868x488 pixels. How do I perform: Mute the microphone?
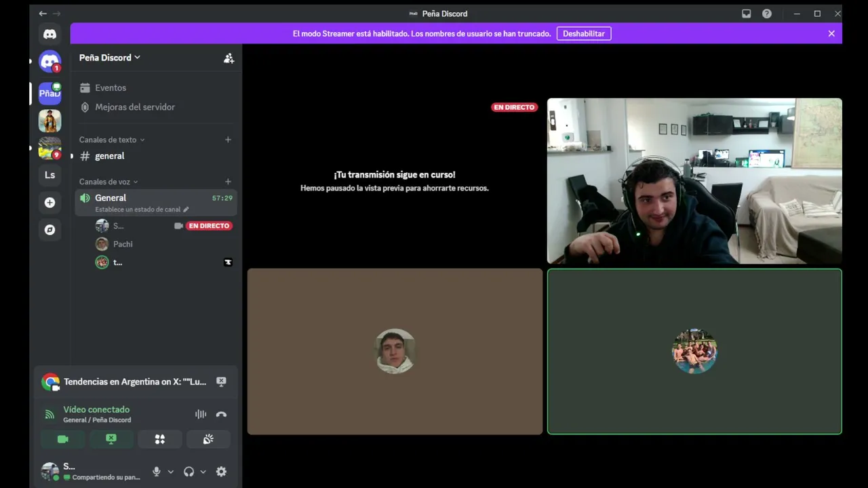157,472
